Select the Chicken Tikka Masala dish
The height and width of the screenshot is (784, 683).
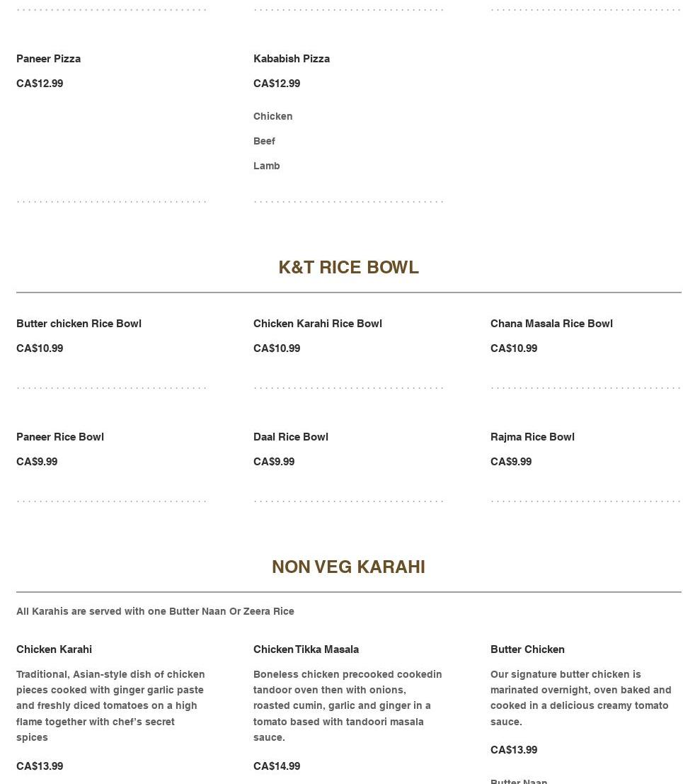306,649
